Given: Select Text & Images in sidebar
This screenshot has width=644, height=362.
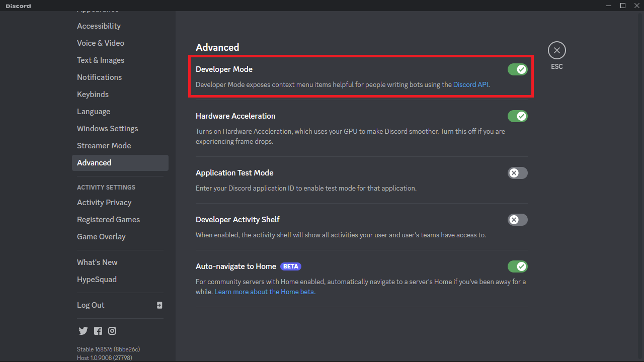Looking at the screenshot, I should pos(120,60).
